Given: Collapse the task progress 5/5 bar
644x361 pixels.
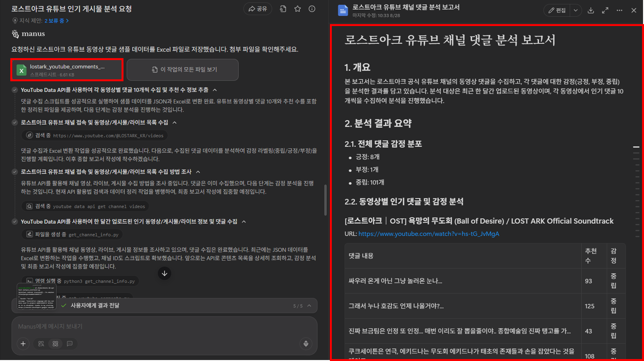Looking at the screenshot, I should [x=309, y=305].
